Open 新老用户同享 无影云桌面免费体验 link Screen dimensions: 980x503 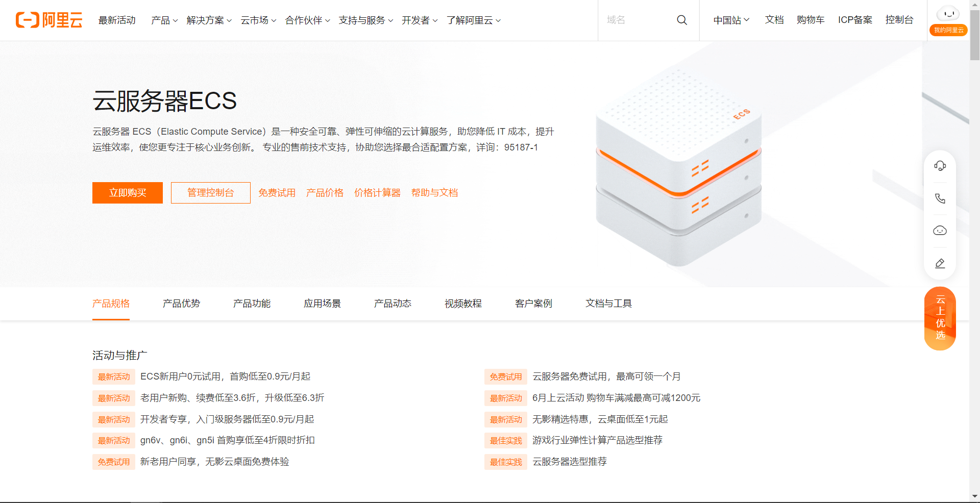pyautogui.click(x=214, y=462)
